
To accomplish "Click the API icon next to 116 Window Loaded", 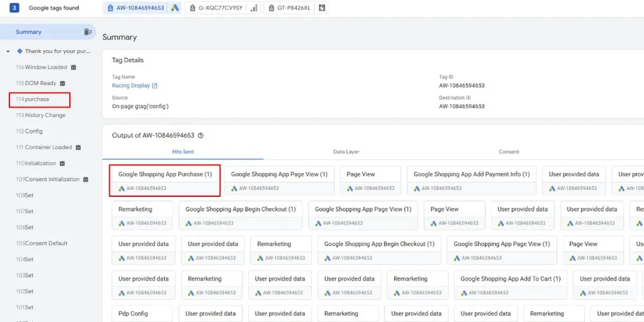I will pyautogui.click(x=73, y=68).
